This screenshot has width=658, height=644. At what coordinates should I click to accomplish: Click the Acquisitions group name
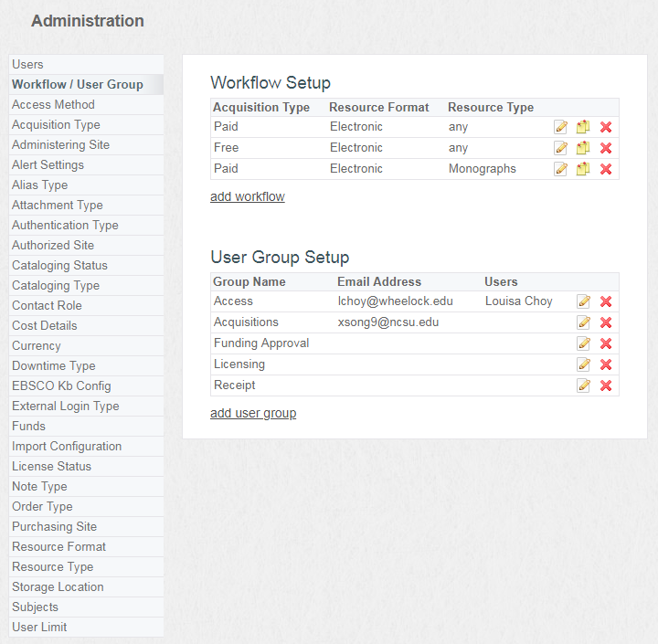tap(246, 322)
